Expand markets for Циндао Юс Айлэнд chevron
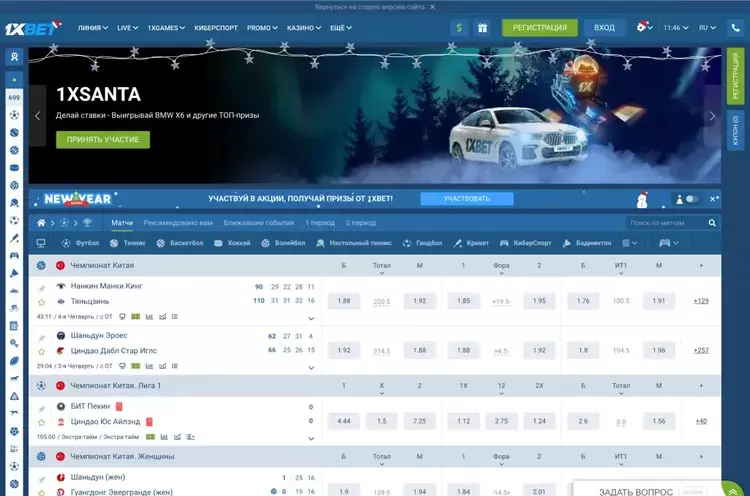 311,439
